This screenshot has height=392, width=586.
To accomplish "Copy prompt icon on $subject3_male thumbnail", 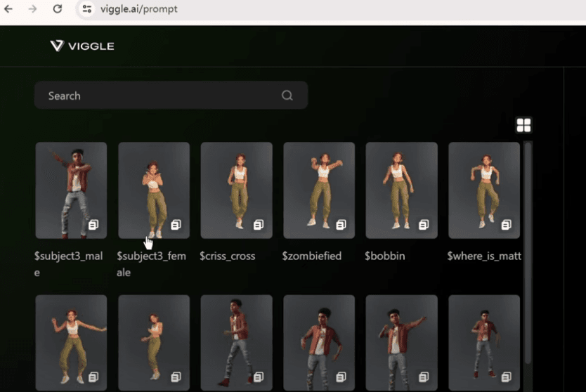I will pos(93,225).
